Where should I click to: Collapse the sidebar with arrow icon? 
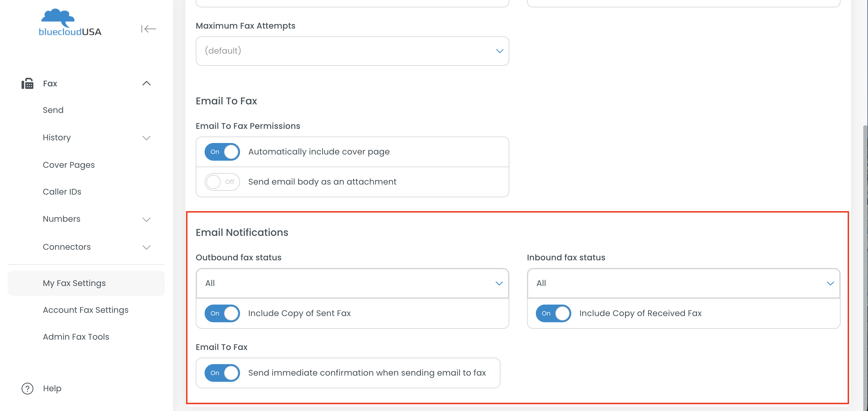[148, 29]
